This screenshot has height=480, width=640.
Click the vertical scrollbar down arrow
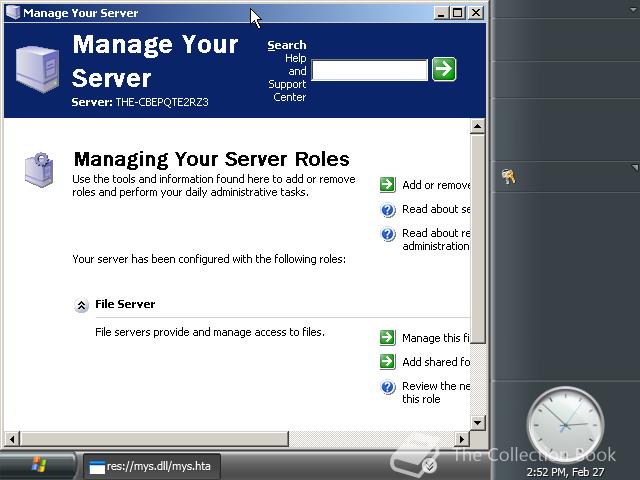coord(478,422)
